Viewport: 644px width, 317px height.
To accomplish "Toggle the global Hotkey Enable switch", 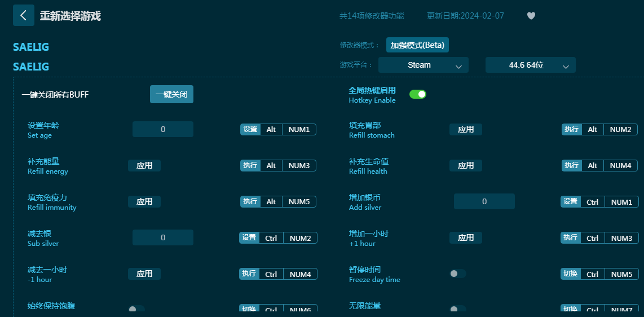I will [x=417, y=94].
